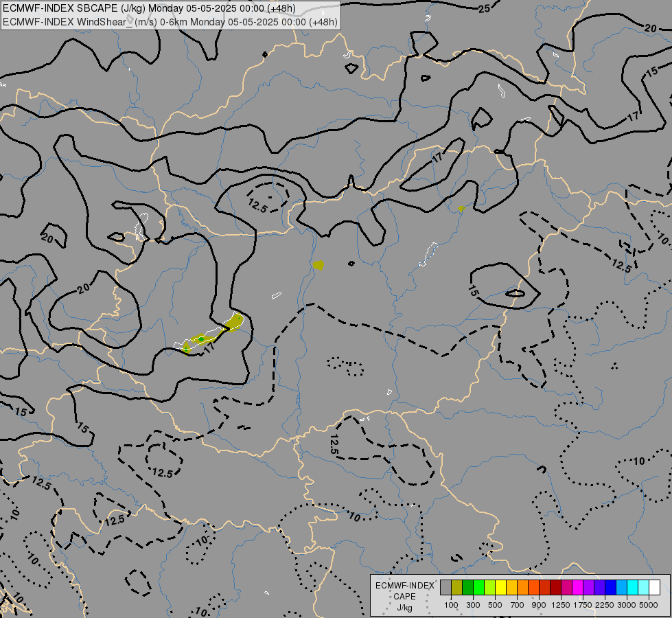Click the '5000' legend tick label
672x618 pixels.
pyautogui.click(x=649, y=605)
